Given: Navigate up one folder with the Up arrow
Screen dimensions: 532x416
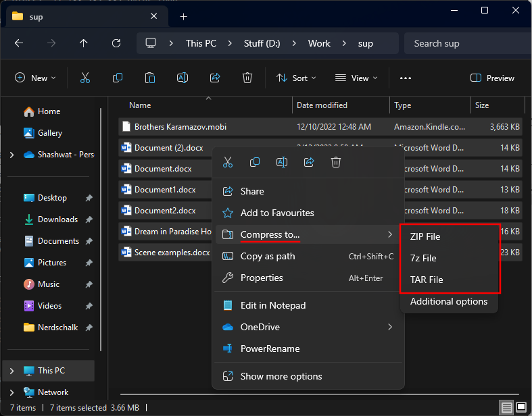Looking at the screenshot, I should click(x=84, y=43).
